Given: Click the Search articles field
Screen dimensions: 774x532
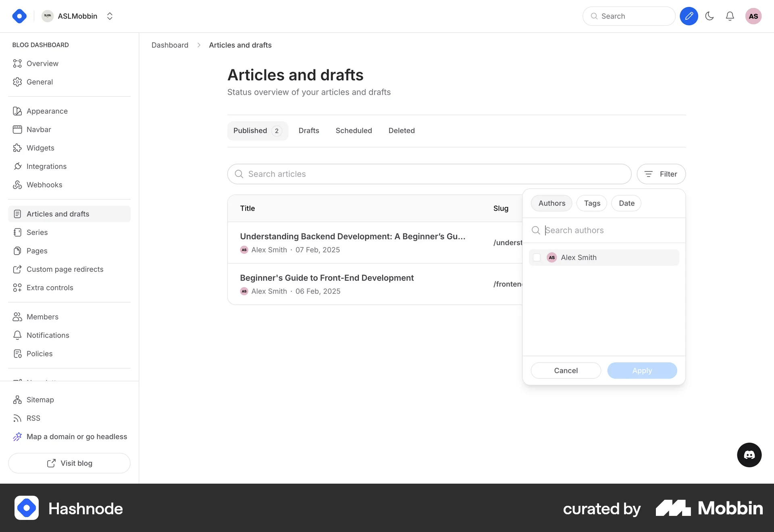Looking at the screenshot, I should pyautogui.click(x=429, y=174).
